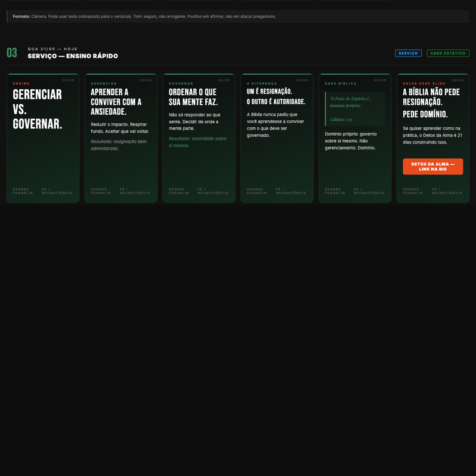Click the GOVERNAR label on third card
Screen dimensions: 476x476
(x=181, y=83)
